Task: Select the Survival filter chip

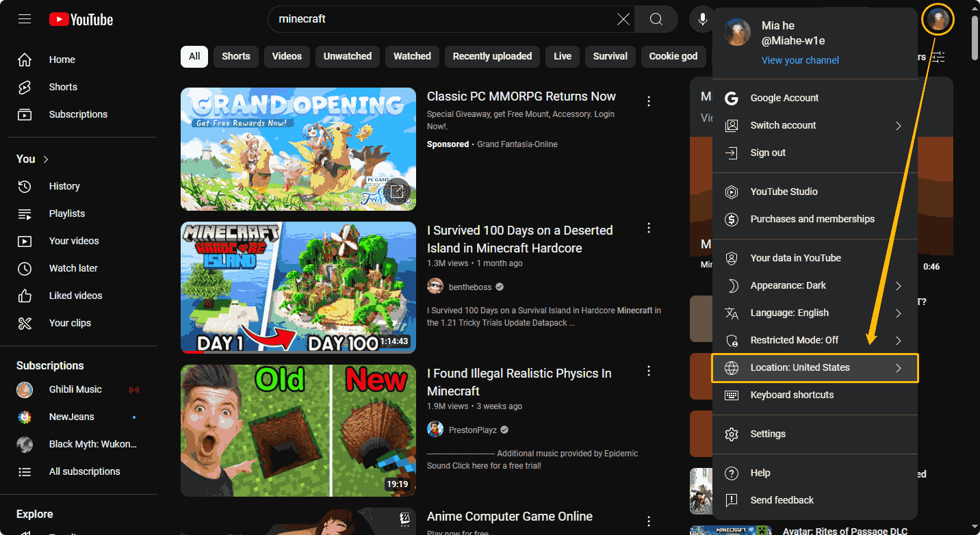Action: click(x=610, y=57)
